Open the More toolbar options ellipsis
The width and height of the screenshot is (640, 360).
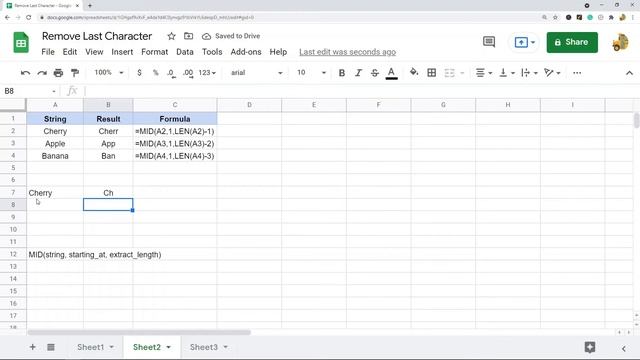point(577,73)
